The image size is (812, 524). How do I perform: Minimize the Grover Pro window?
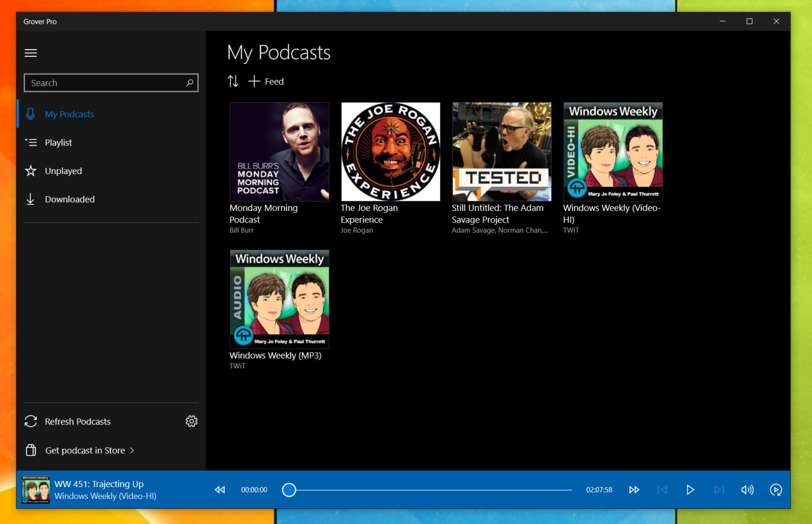(722, 21)
